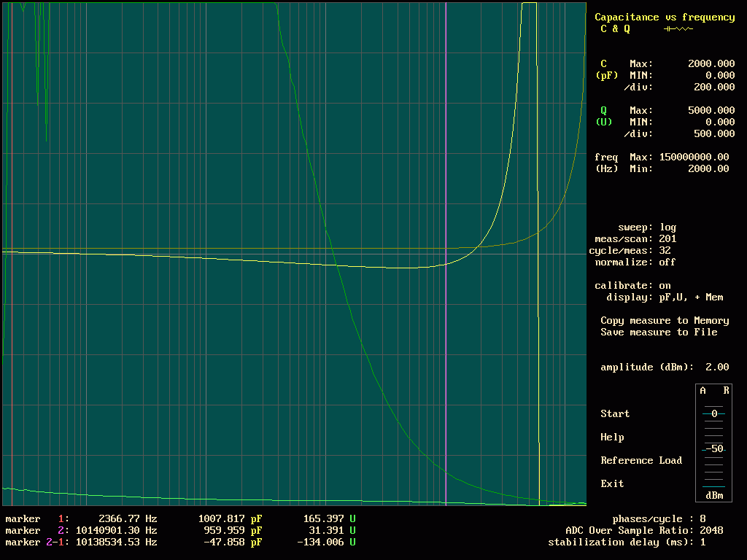Viewport: 747px width, 560px height.
Task: Click marker 2 capacitance 959.959 pF
Action: 233,531
